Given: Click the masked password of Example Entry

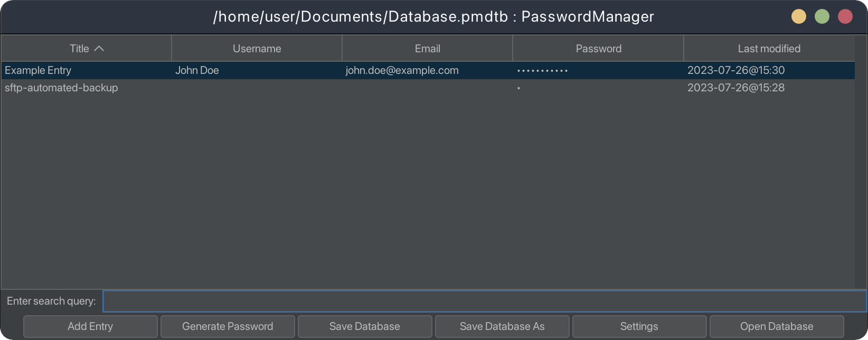Looking at the screenshot, I should tap(542, 71).
